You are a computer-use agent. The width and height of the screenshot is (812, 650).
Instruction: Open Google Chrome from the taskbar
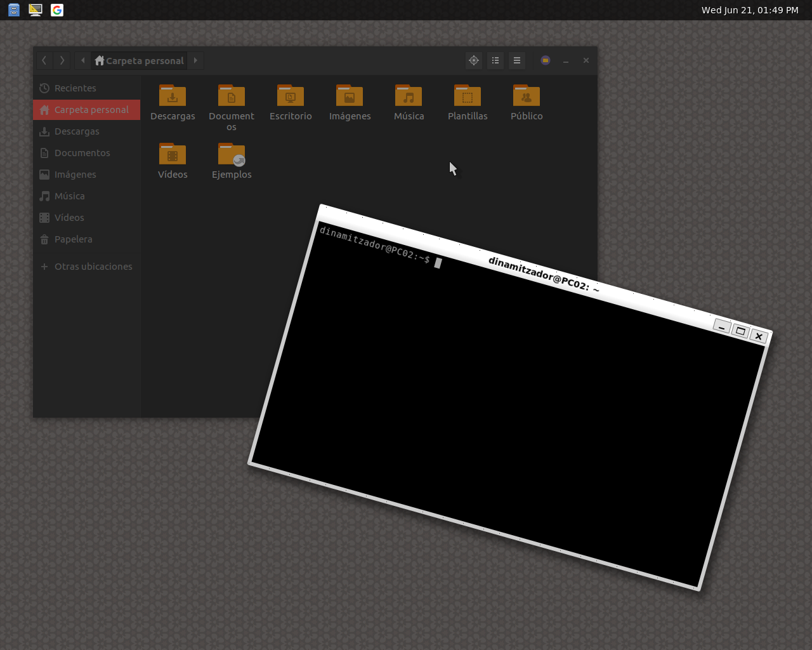(x=56, y=10)
